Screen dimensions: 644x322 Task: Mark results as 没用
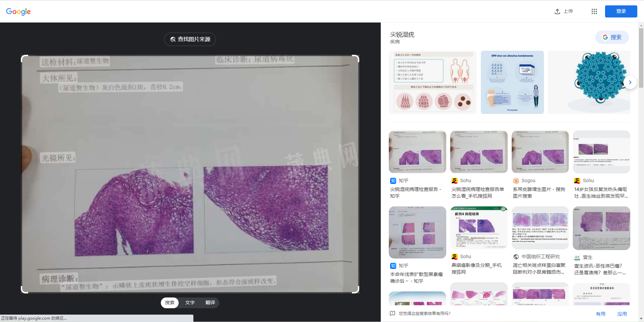[x=622, y=314]
